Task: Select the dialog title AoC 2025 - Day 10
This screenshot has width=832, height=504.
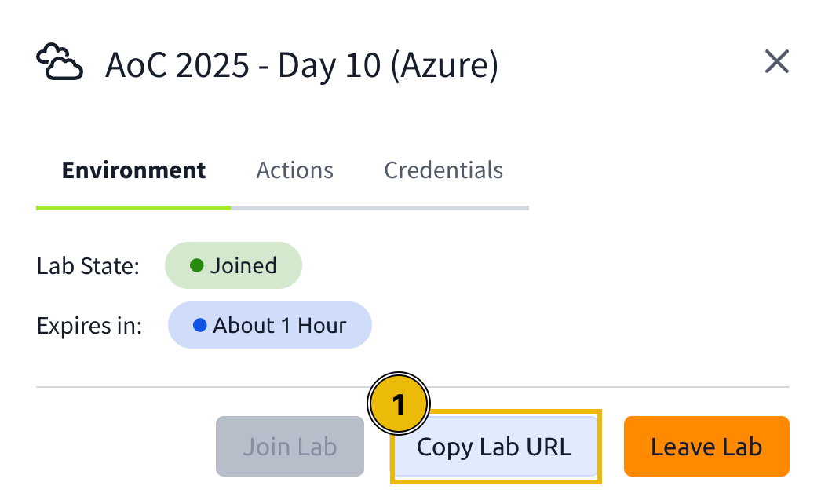Action: (302, 64)
